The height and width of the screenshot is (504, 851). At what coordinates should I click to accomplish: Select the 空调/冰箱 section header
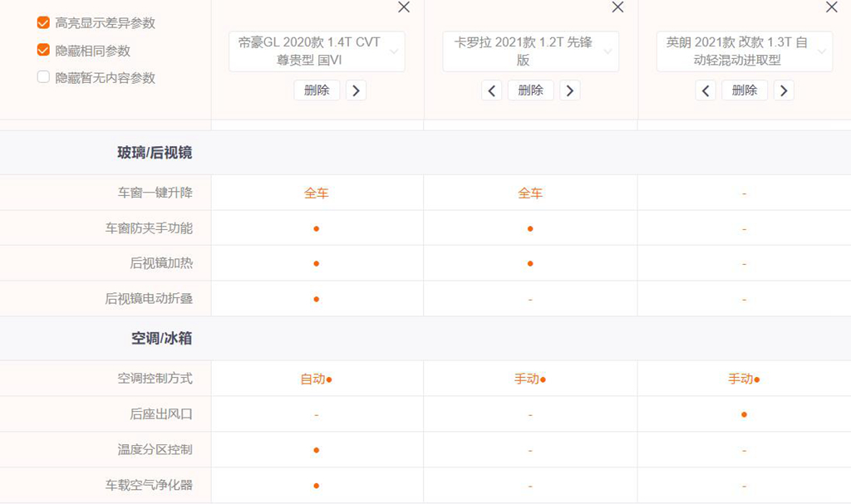[162, 338]
